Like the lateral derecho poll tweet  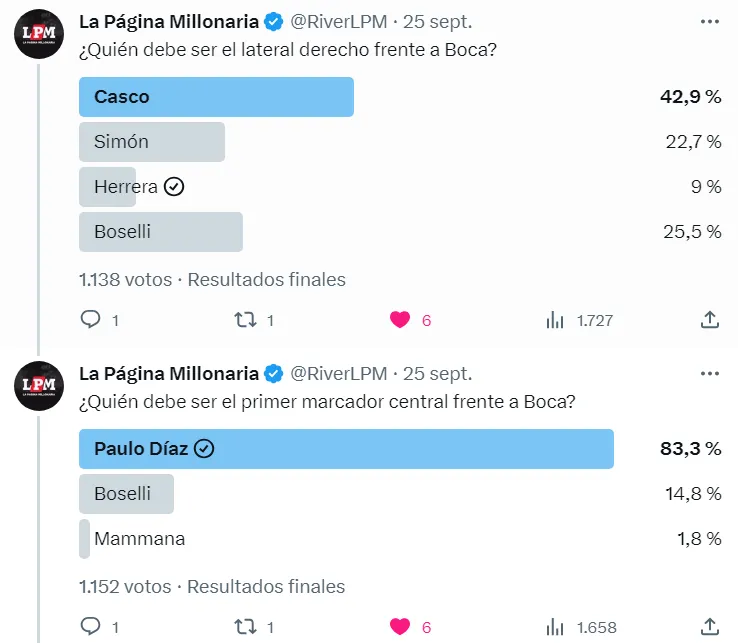coord(400,320)
